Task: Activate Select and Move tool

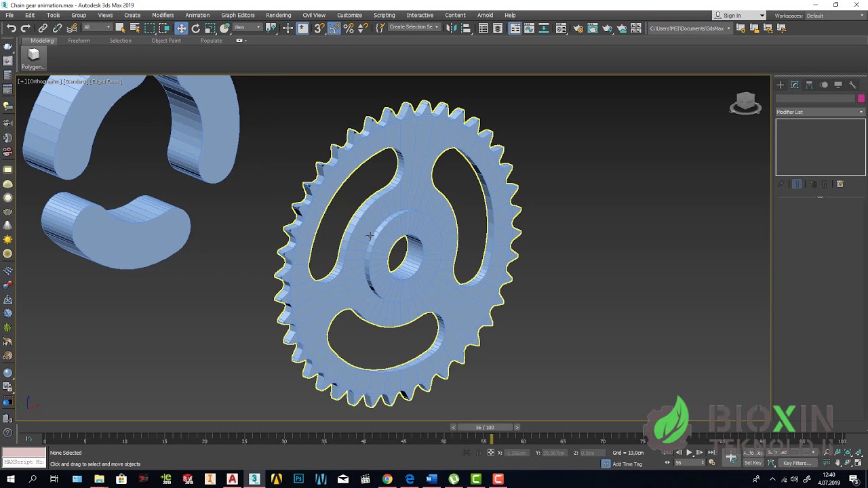Action: click(x=181, y=28)
